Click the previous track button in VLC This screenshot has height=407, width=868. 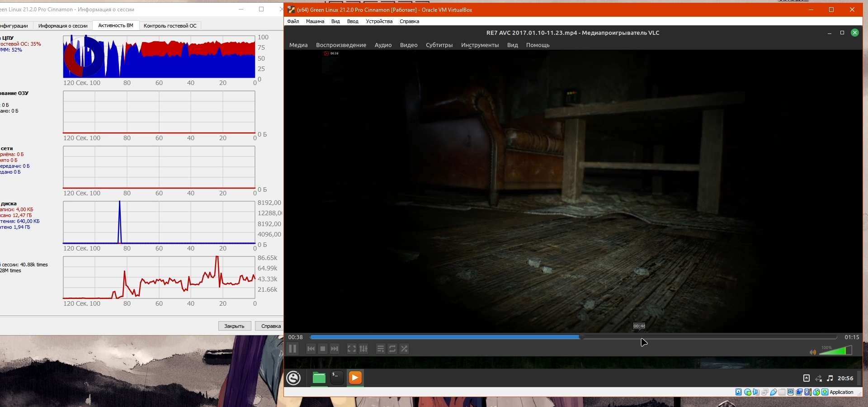[x=311, y=349]
